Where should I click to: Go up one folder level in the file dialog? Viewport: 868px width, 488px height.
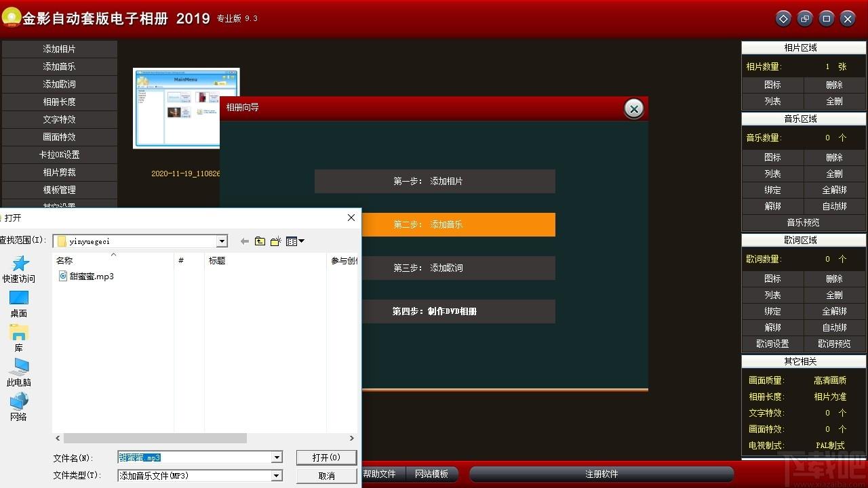tap(260, 241)
